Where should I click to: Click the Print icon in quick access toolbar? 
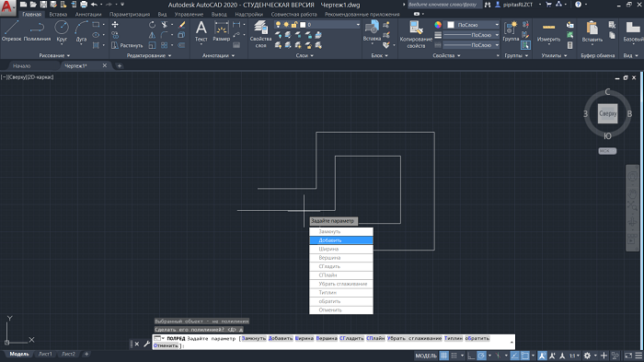point(84,5)
